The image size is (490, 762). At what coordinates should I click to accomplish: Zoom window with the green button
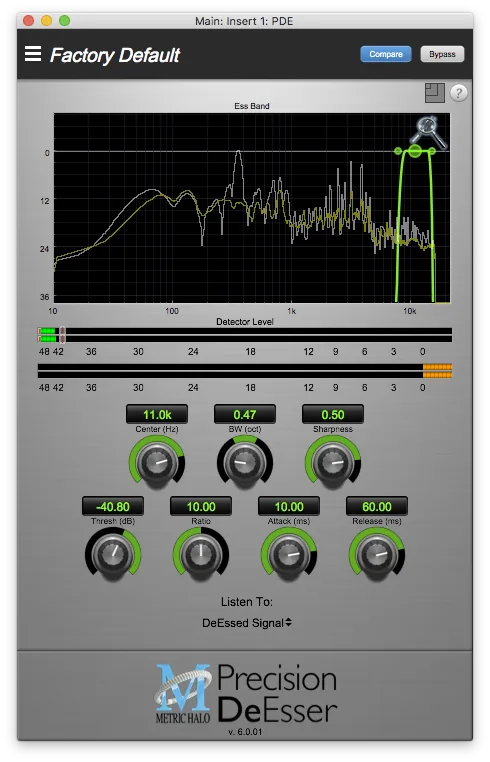[64, 20]
